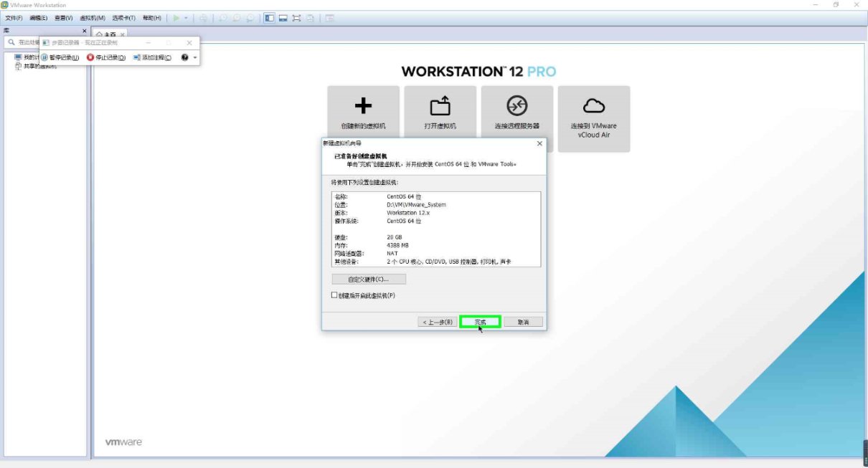Click 添加注释 in the steps recorder
The width and height of the screenshot is (868, 468).
coord(152,57)
